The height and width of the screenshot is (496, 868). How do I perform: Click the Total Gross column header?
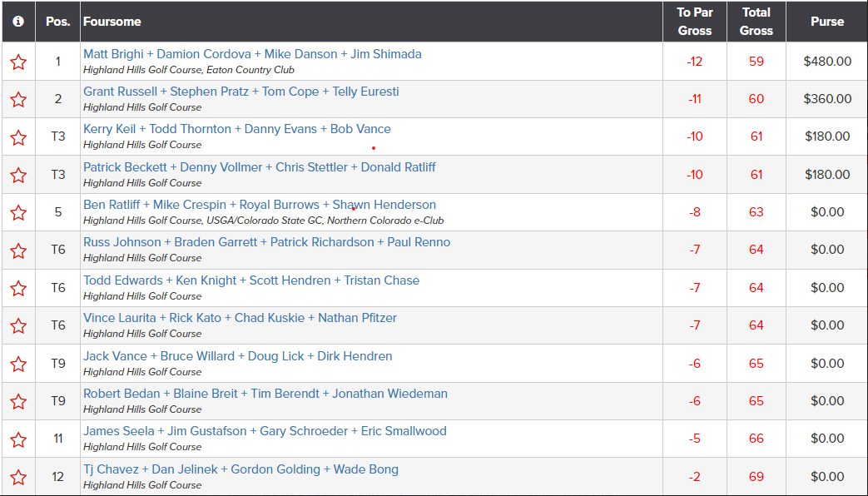756,22
